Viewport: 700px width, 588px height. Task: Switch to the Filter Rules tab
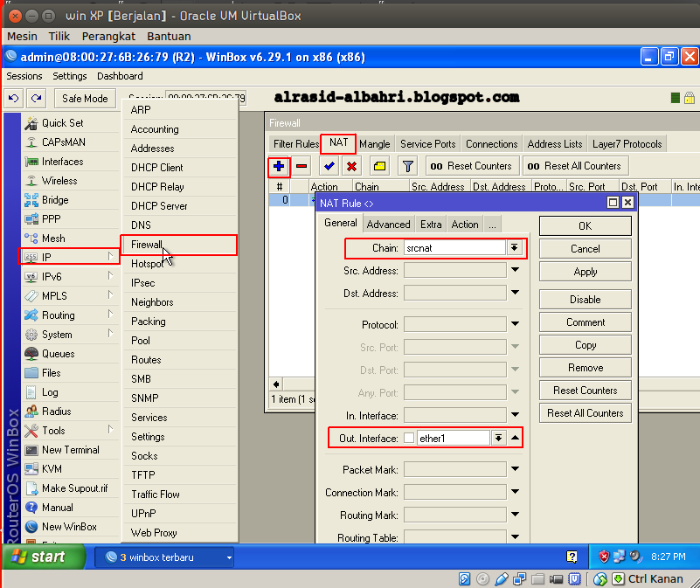[295, 144]
